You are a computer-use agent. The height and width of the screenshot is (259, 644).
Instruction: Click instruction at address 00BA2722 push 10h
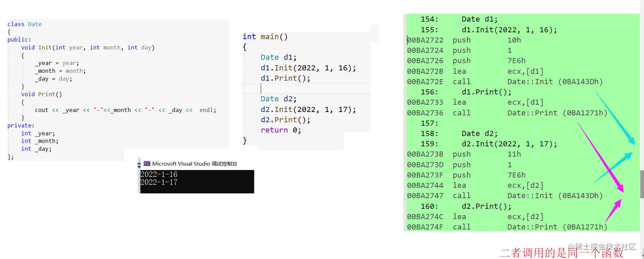tap(464, 40)
